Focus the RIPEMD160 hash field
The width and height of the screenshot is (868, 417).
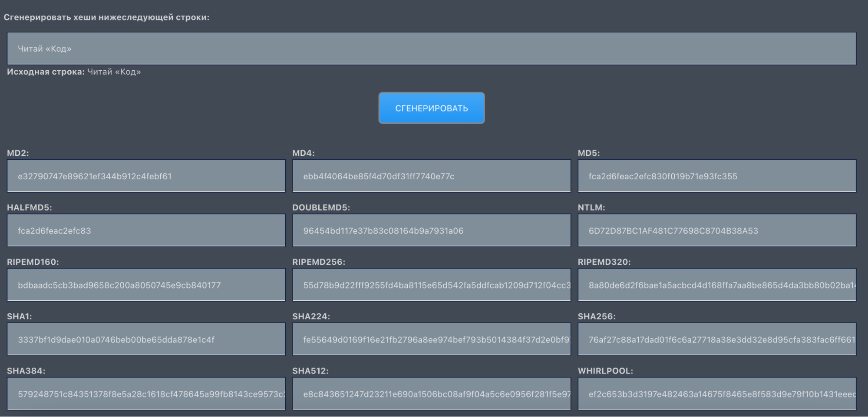click(x=146, y=285)
